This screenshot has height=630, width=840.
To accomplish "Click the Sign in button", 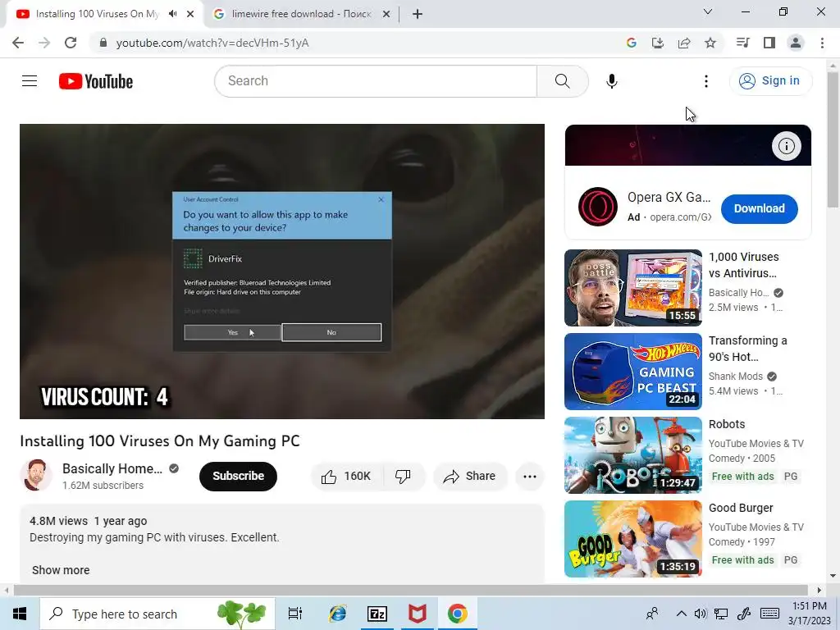I will pos(770,81).
